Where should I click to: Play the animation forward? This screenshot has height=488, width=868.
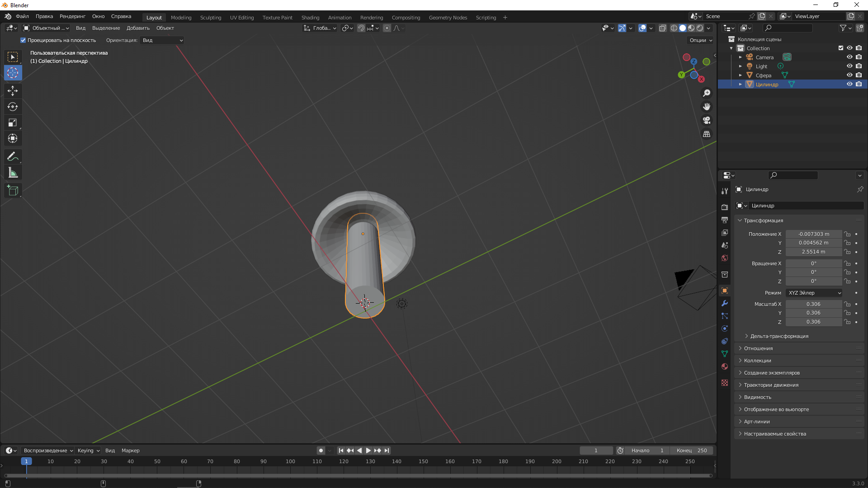pos(368,450)
